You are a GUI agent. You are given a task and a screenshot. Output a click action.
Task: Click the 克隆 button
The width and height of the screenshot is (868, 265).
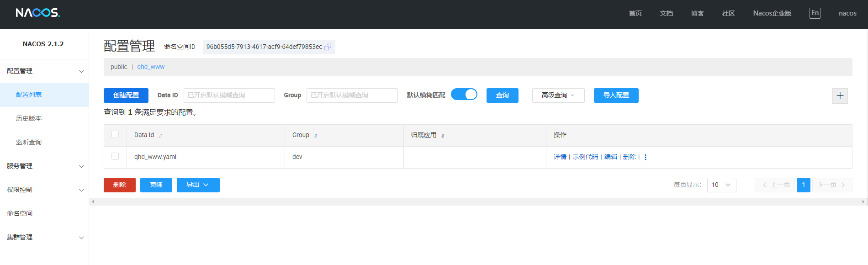156,185
